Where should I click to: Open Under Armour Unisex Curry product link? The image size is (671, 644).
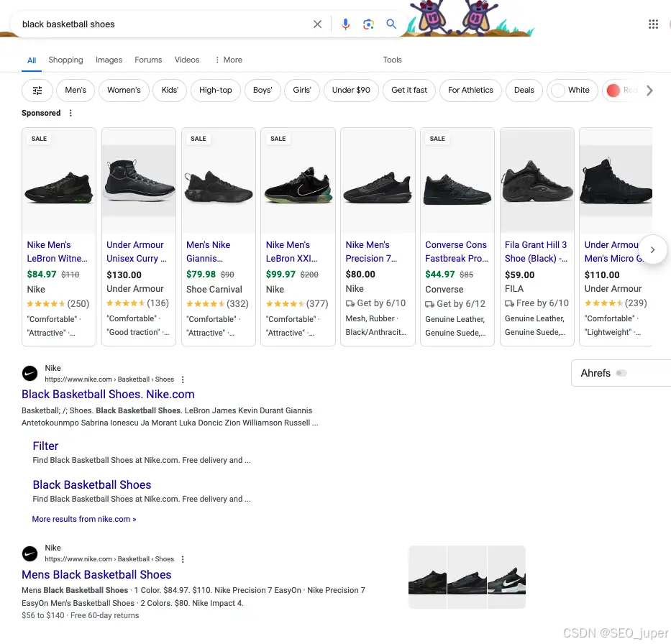(137, 252)
